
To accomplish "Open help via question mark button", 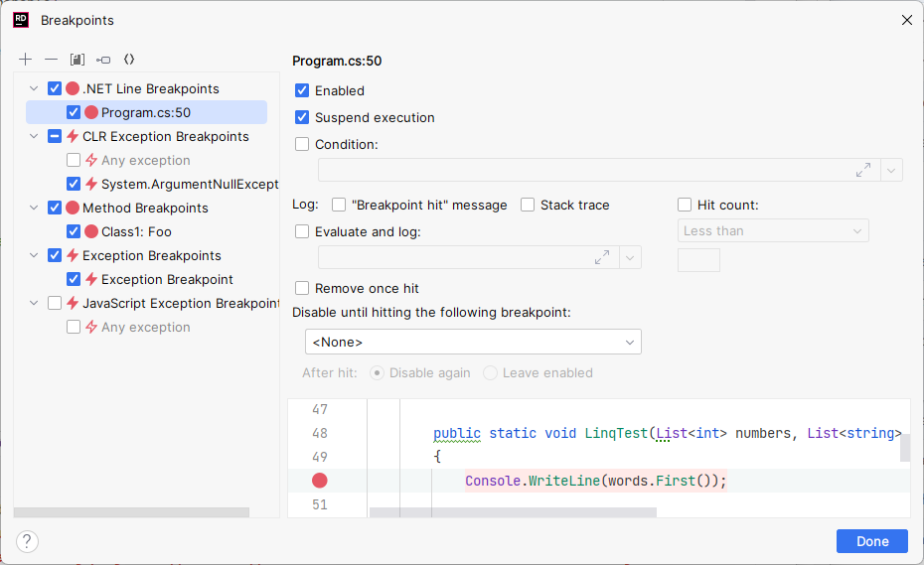I will pos(27,541).
